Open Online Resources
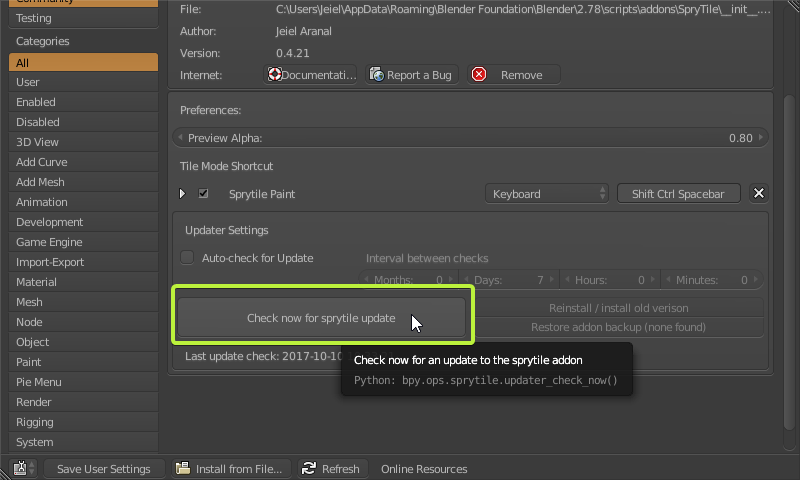The width and height of the screenshot is (800, 480). point(424,468)
